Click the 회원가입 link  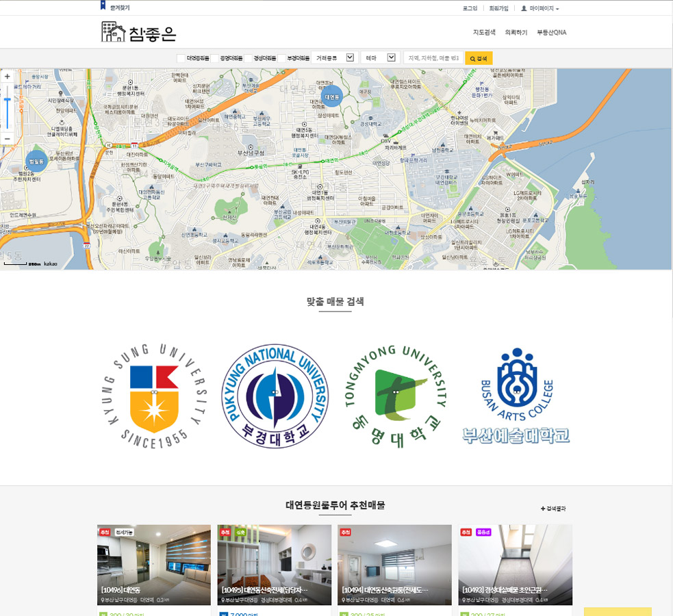coord(498,8)
